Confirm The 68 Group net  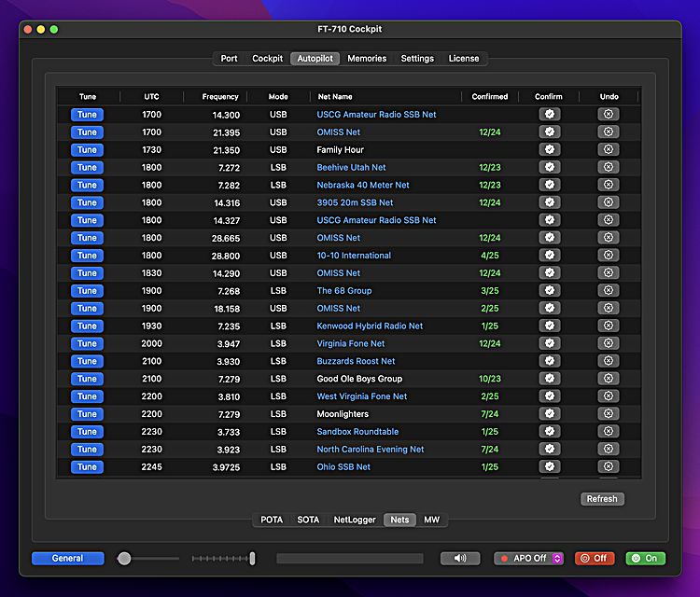coord(550,290)
